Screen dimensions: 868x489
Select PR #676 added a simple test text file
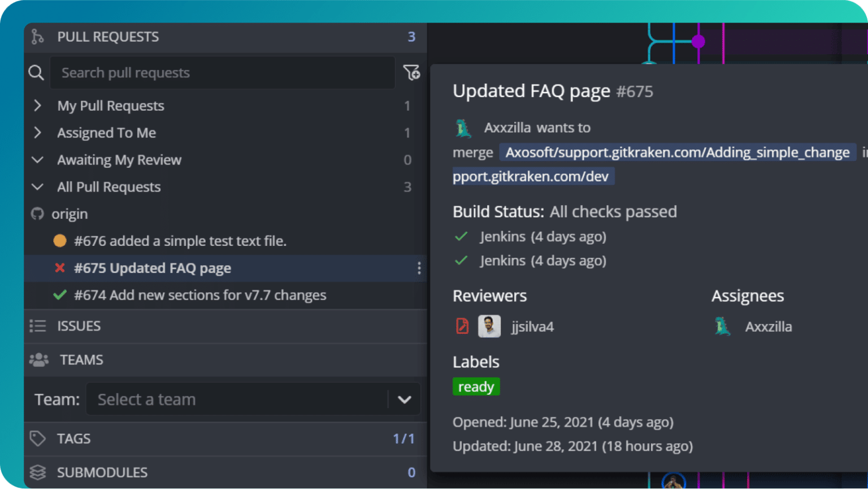pyautogui.click(x=225, y=241)
